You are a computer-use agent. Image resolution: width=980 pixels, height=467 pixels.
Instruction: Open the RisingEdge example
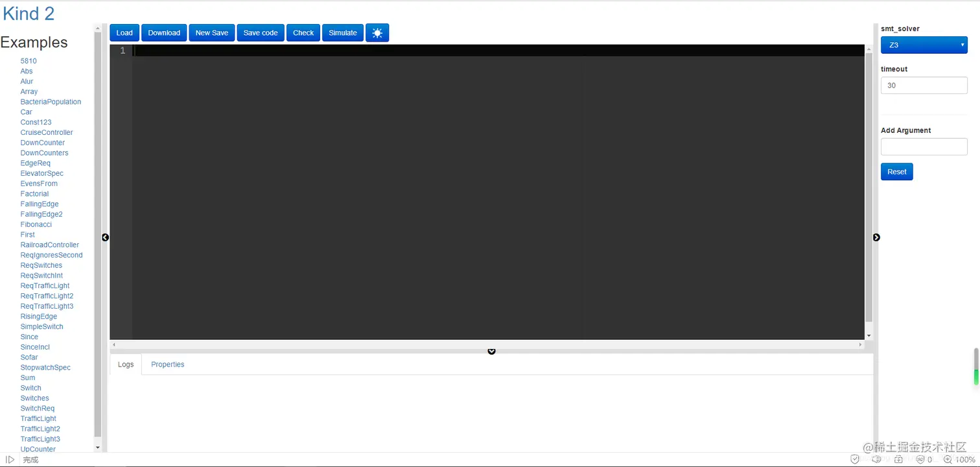[39, 317]
